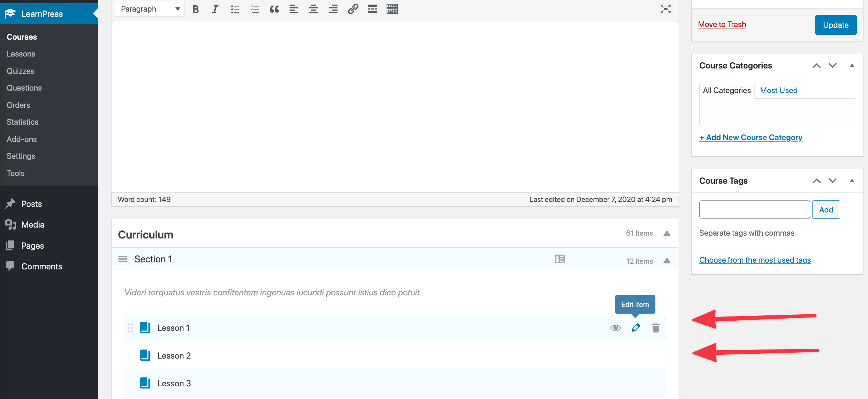The width and height of the screenshot is (868, 399).
Task: Move Course Categories panel down
Action: [833, 66]
